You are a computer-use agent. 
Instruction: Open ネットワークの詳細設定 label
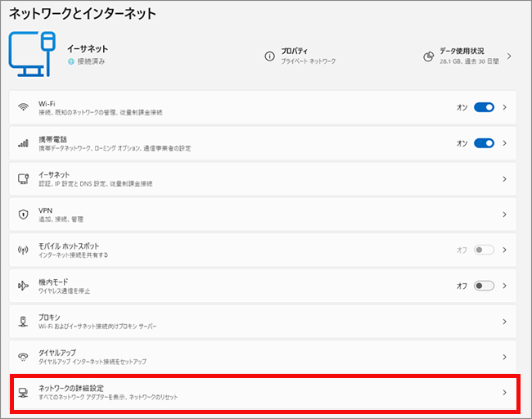(x=71, y=388)
